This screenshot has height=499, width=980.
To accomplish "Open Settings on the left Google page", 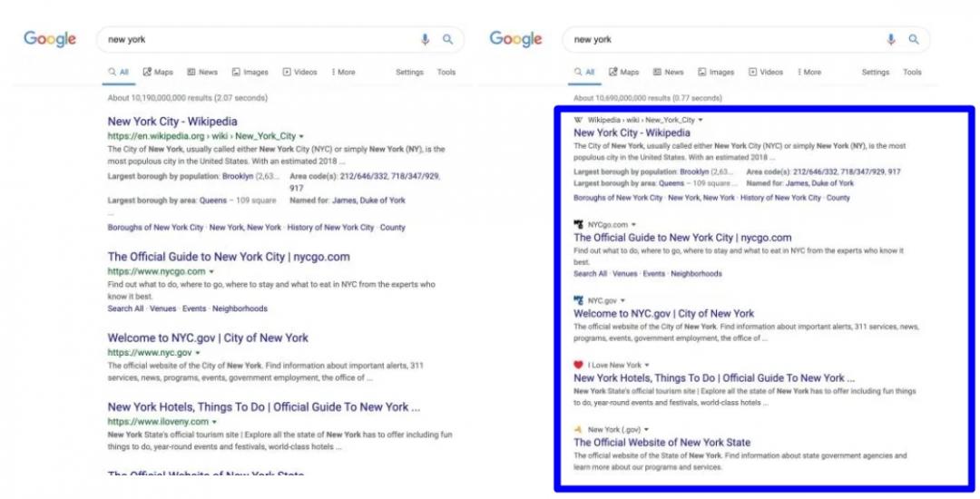I will (x=409, y=73).
